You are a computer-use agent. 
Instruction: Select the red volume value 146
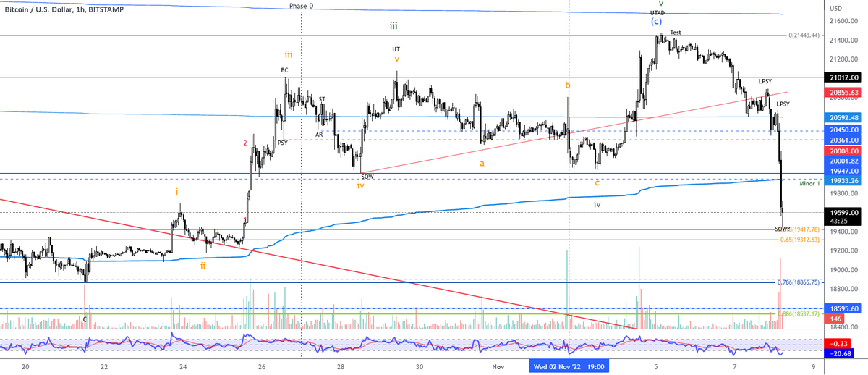point(835,319)
